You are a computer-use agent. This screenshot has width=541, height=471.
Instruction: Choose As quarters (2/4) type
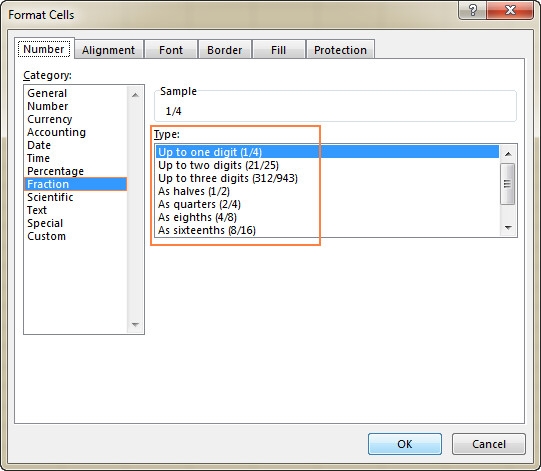(x=327, y=204)
